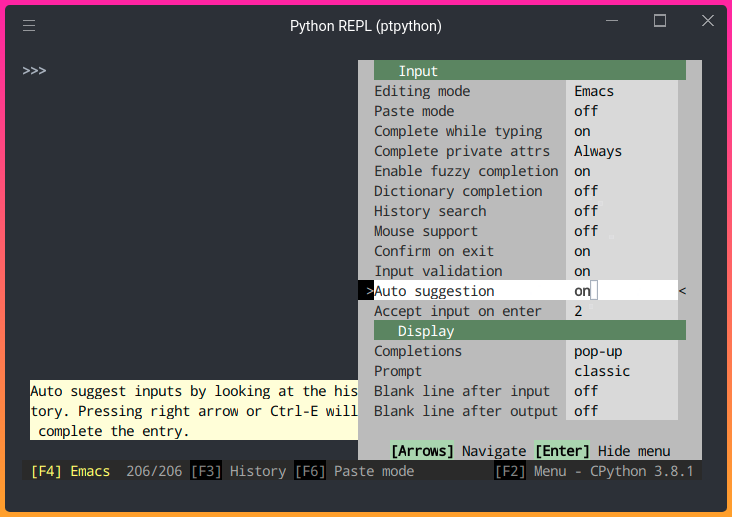The height and width of the screenshot is (517, 732).
Task: Click the [Enter] Hide menu hint
Action: coord(603,451)
